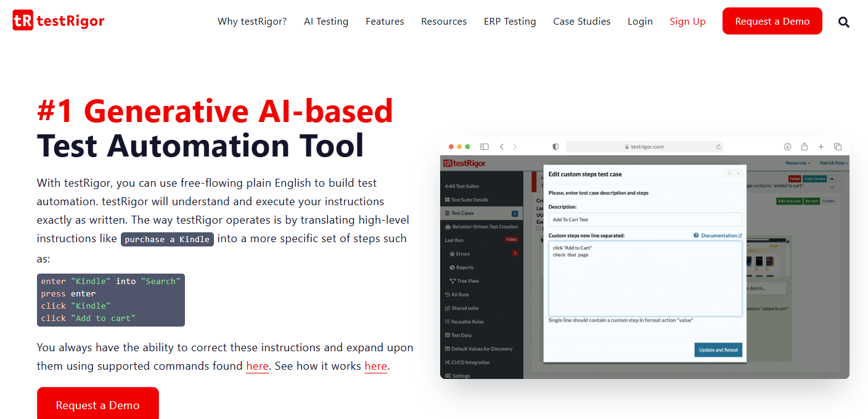868x419 pixels.
Task: Click the testRigor logo in top-left
Action: 59,21
